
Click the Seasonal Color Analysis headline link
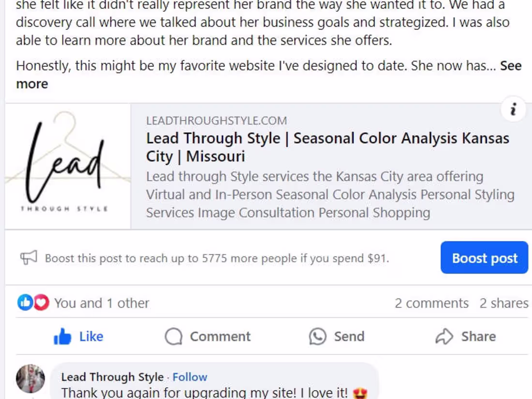point(327,147)
